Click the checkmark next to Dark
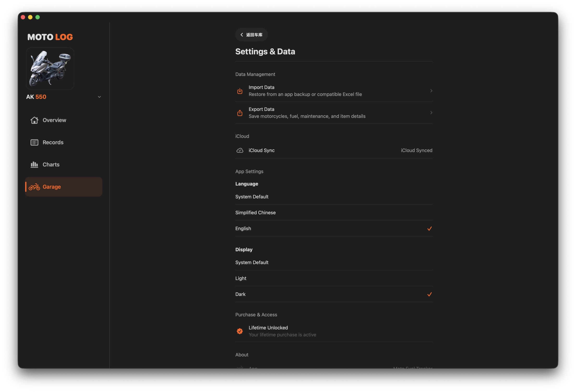The width and height of the screenshot is (576, 392). [430, 294]
